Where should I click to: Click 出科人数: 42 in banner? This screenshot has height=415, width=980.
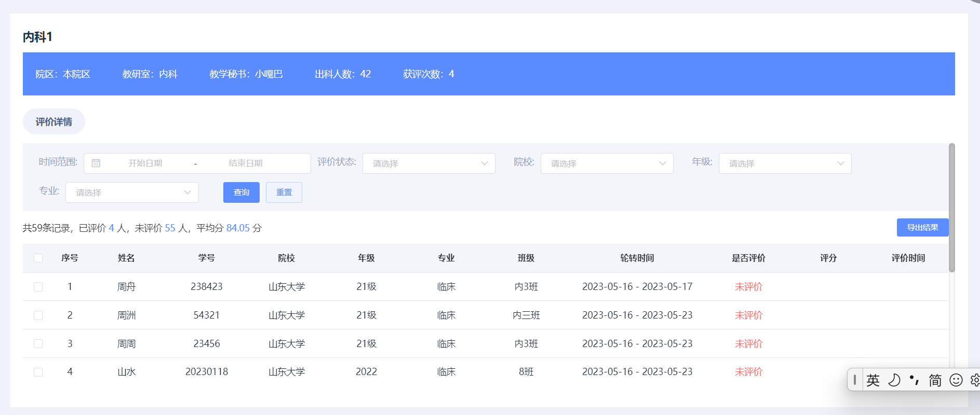[343, 74]
